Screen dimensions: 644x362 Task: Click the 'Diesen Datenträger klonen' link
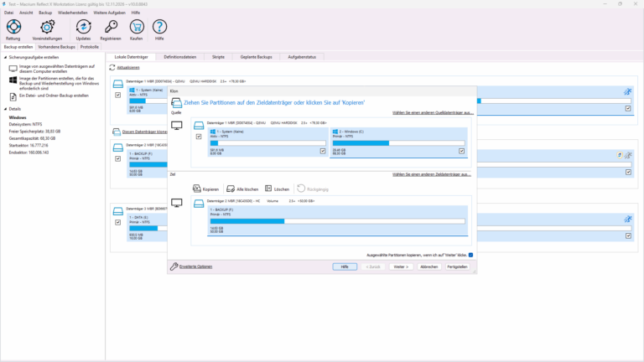click(144, 132)
